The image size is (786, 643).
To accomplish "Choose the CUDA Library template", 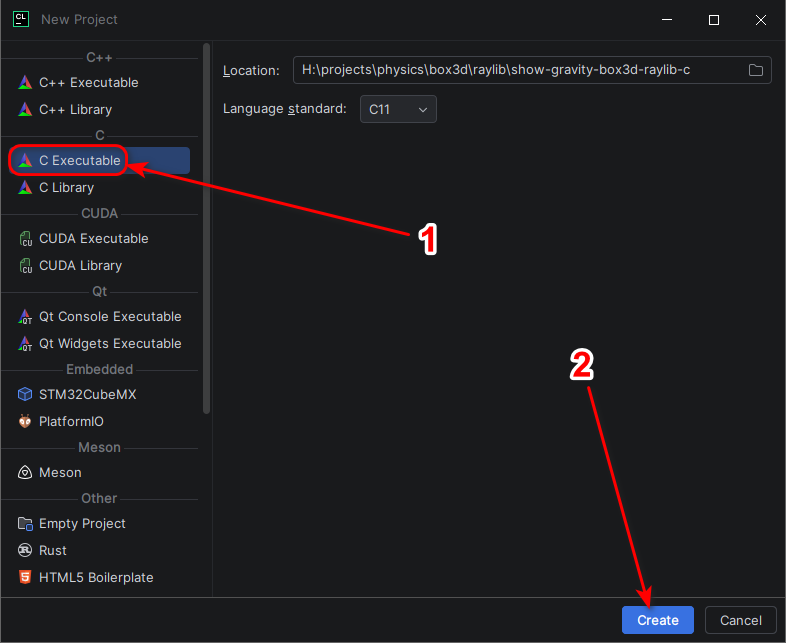I will 99,266.
